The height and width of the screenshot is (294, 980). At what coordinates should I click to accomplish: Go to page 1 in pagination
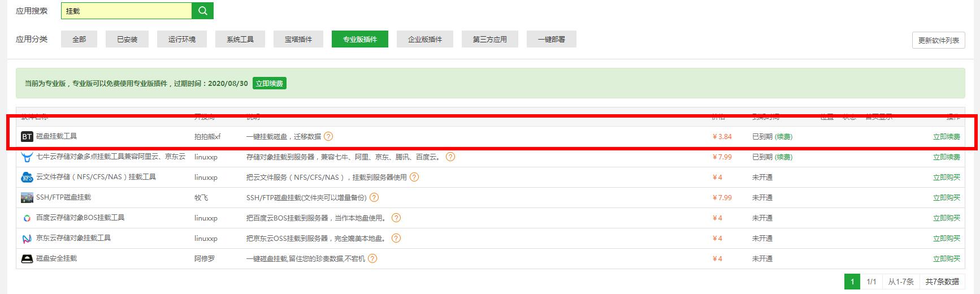click(x=852, y=281)
